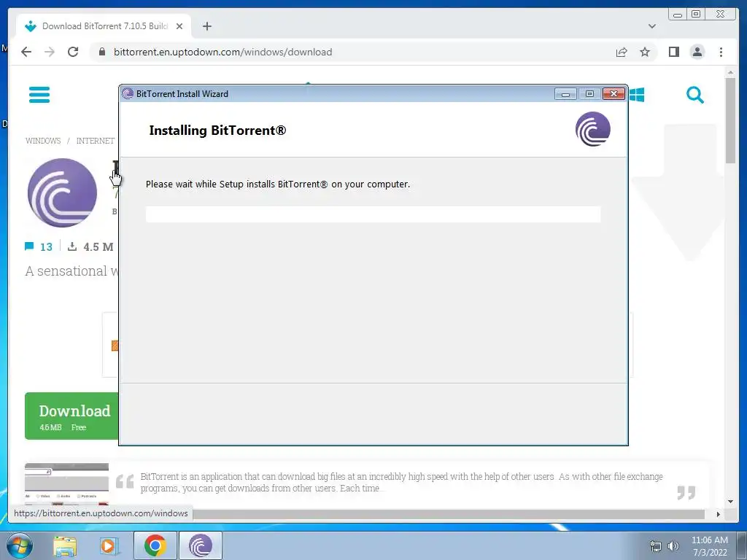Click the BitTorrent logo in installer header
Viewport: 747px width, 560px height.
592,129
